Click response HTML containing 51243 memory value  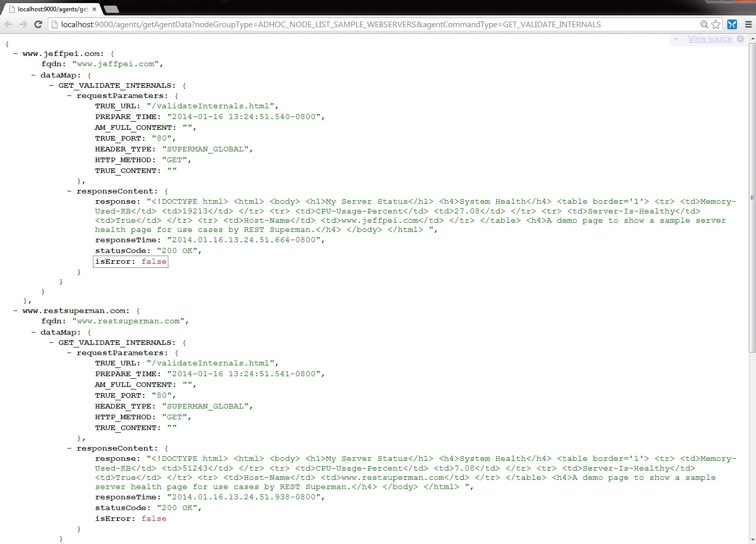[x=416, y=473]
